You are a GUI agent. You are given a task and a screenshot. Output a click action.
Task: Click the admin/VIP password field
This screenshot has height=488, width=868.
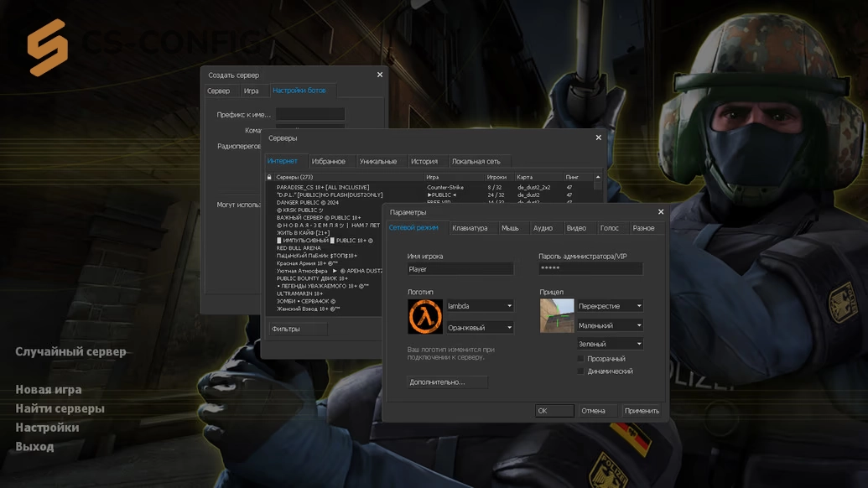(x=590, y=268)
